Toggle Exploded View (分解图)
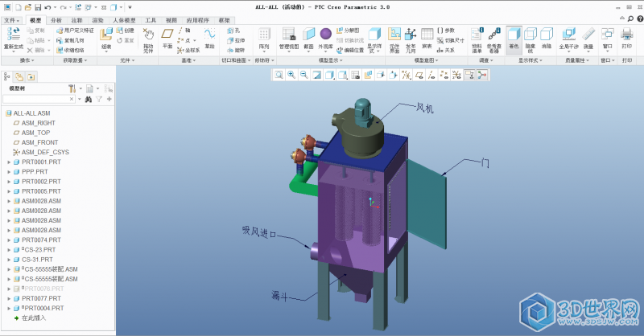This screenshot has width=644, height=336. 348,31
